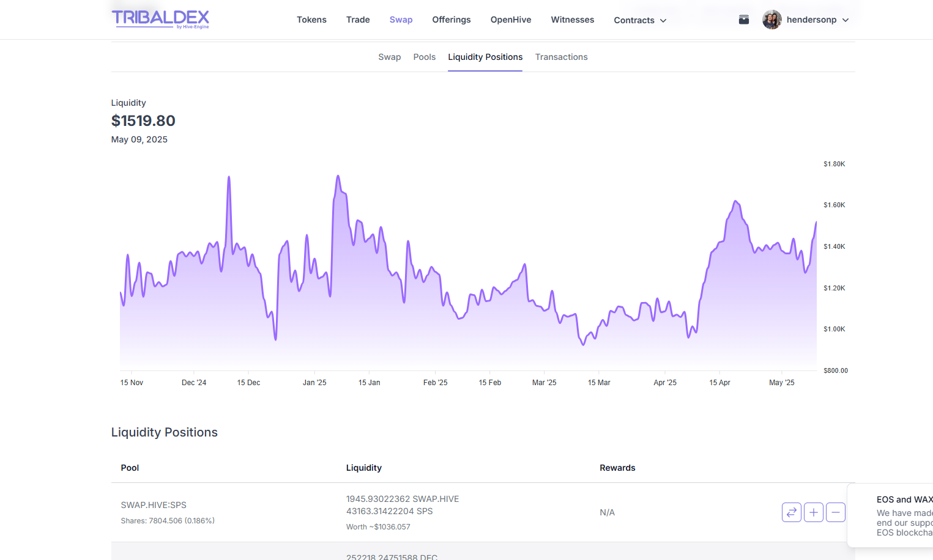Open the wallet icon in header

pyautogui.click(x=744, y=20)
